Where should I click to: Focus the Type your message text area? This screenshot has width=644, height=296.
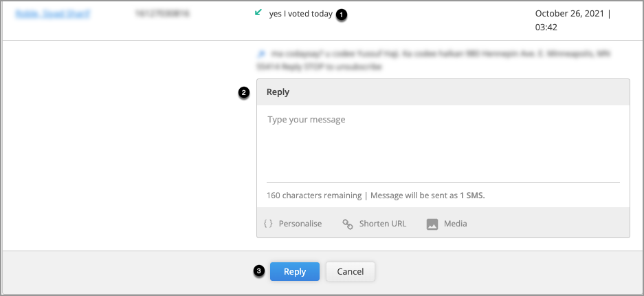[443, 144]
